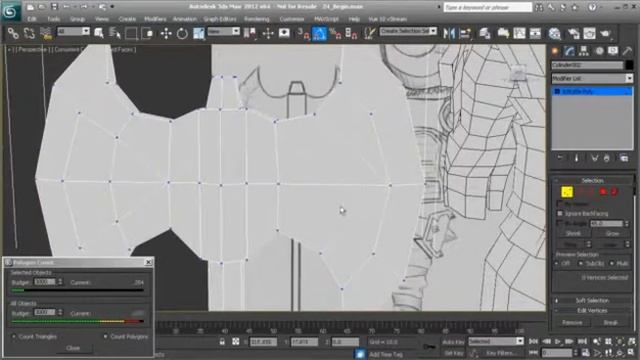Open the MAXScript menu
This screenshot has height=360, width=640.
(x=326, y=19)
